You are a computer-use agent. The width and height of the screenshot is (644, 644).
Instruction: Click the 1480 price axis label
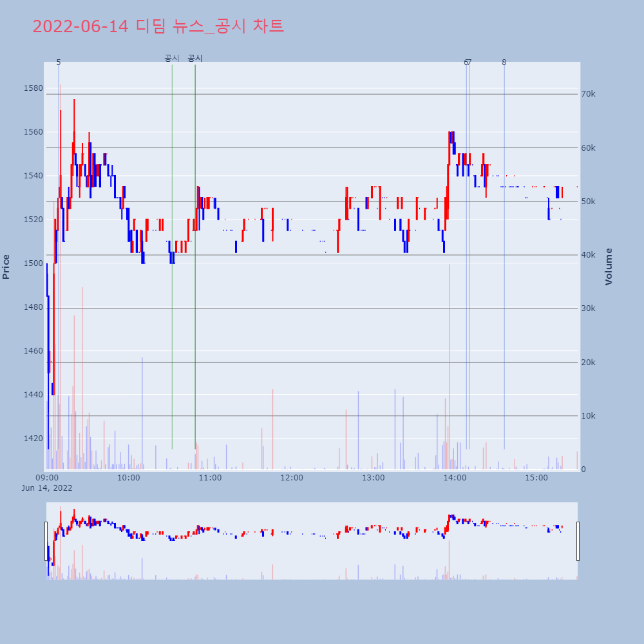point(33,307)
